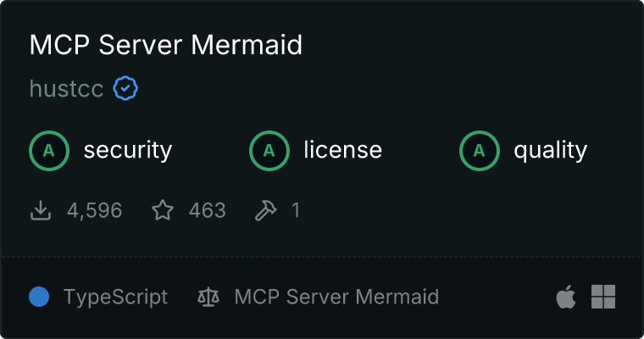The height and width of the screenshot is (339, 644).
Task: Click the TypeScript language label
Action: 116,297
